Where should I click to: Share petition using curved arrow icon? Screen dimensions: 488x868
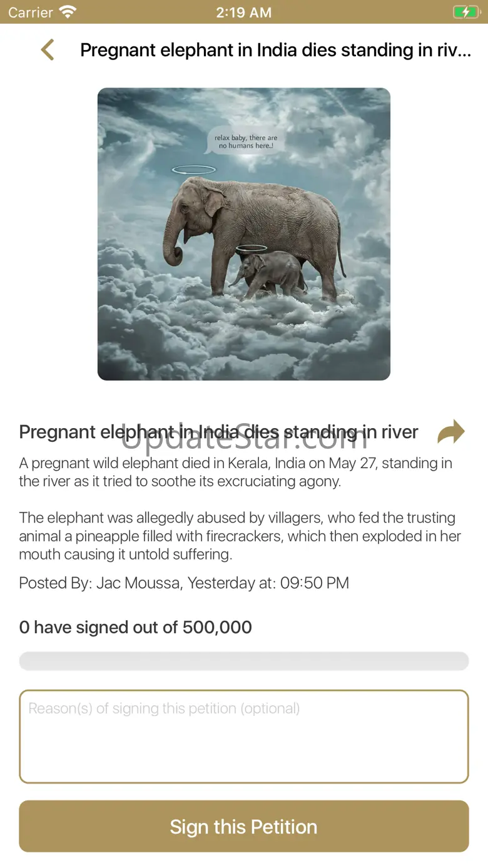pos(451,432)
